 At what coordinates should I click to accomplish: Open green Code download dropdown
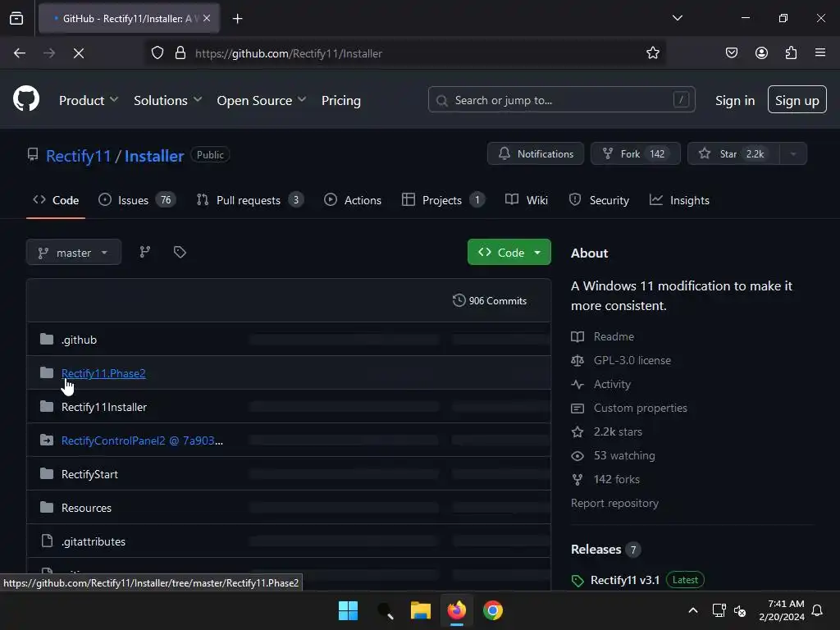509,253
